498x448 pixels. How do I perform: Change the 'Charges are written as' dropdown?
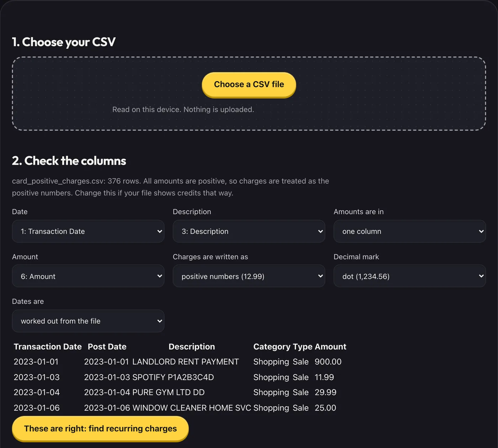click(249, 276)
